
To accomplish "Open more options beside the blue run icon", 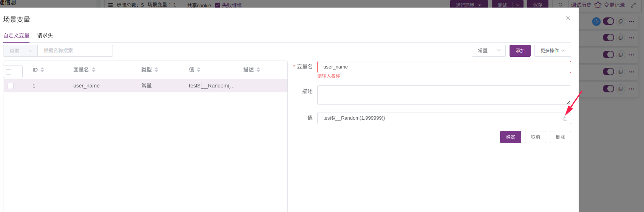I will click(632, 22).
